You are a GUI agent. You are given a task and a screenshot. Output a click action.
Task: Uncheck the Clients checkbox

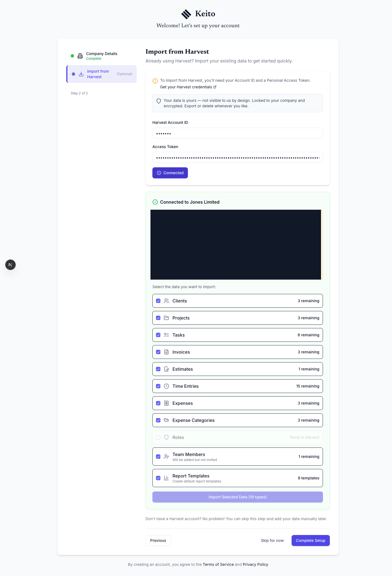(158, 301)
